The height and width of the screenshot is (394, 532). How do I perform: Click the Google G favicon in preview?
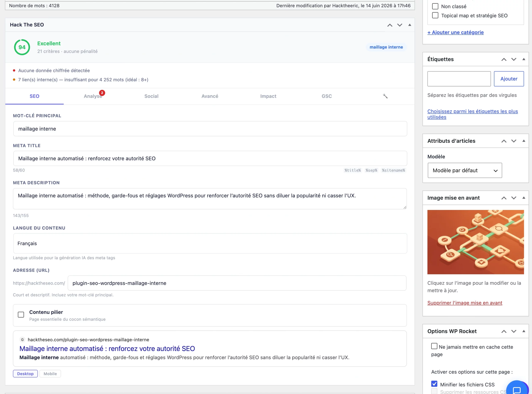22,340
